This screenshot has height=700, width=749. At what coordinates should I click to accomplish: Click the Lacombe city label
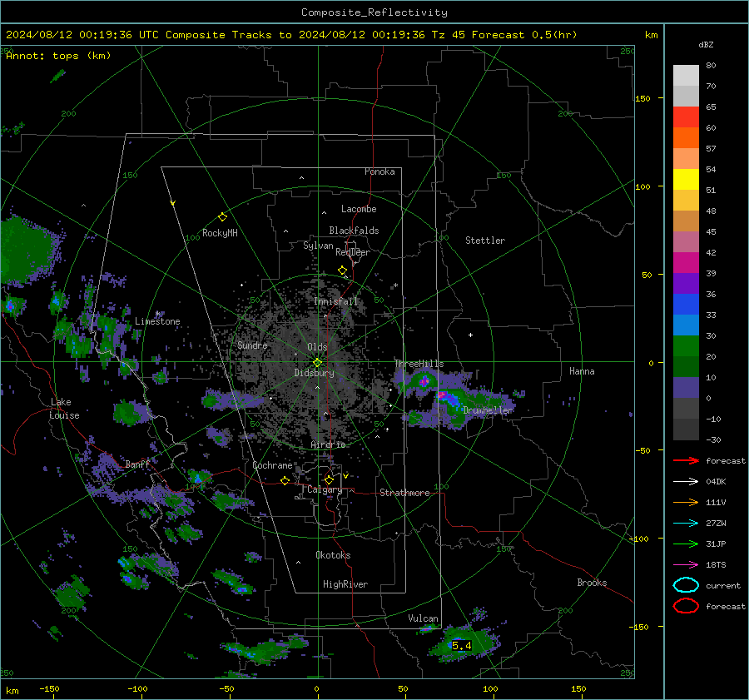click(x=359, y=209)
